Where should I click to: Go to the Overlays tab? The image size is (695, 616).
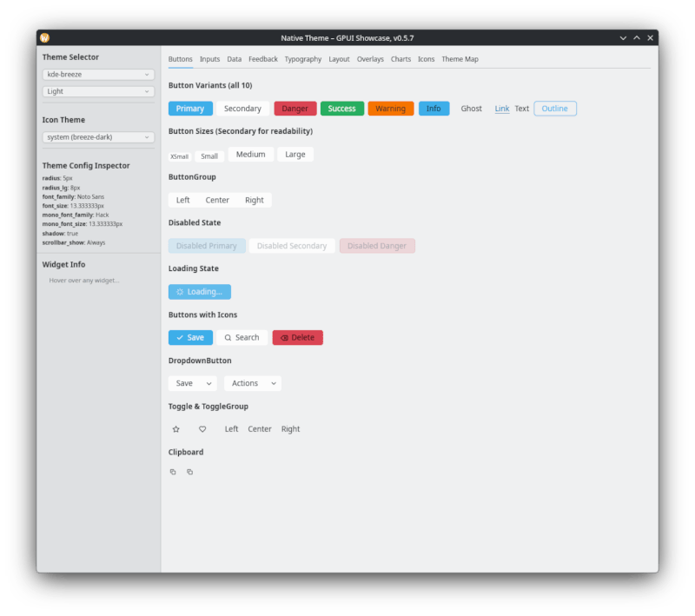point(371,59)
